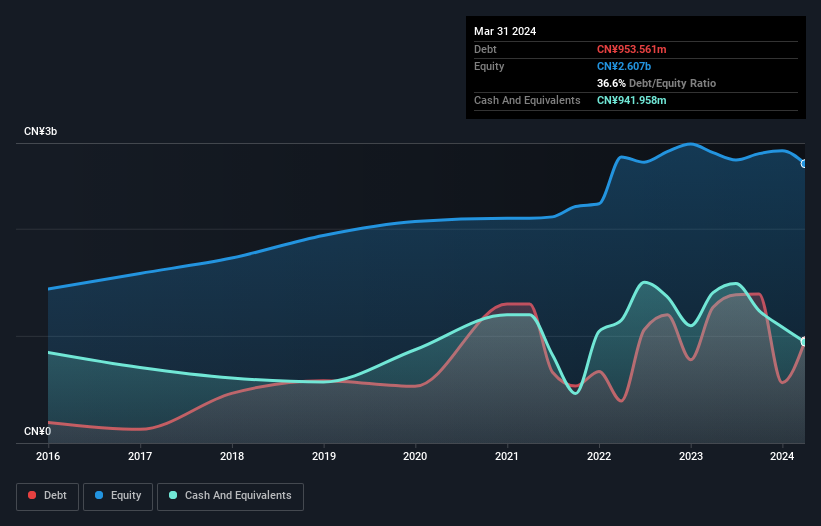Click the 2019 x-axis label
821x526 pixels.
point(324,456)
